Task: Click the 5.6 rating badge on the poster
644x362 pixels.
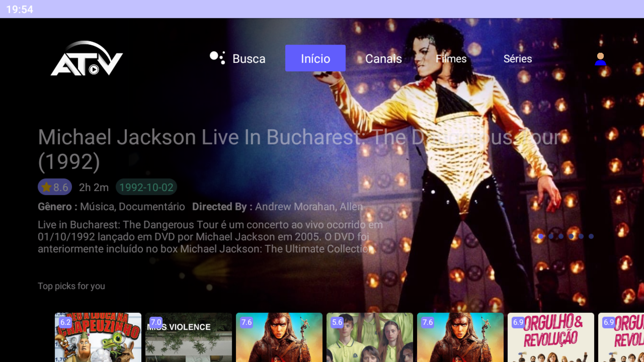Action: click(337, 322)
